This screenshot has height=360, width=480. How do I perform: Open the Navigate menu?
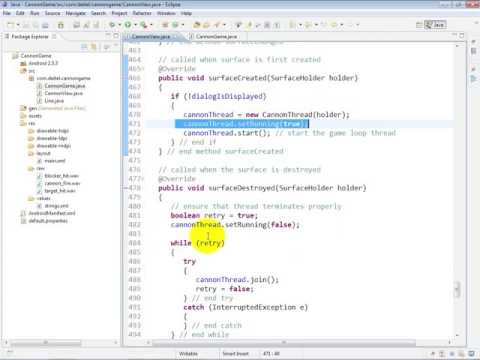(x=76, y=13)
